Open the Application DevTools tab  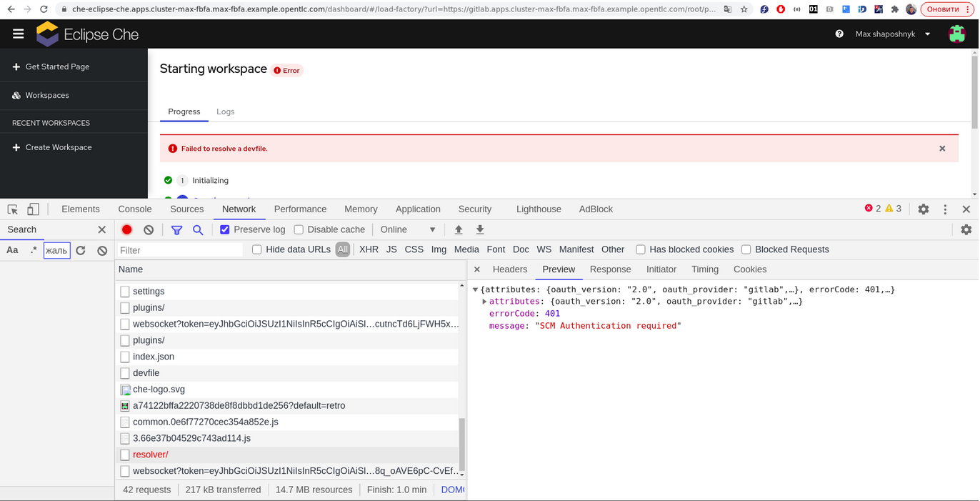(418, 209)
